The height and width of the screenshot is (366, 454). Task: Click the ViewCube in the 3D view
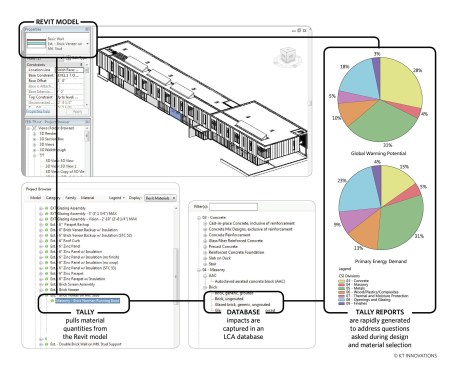pyautogui.click(x=287, y=55)
